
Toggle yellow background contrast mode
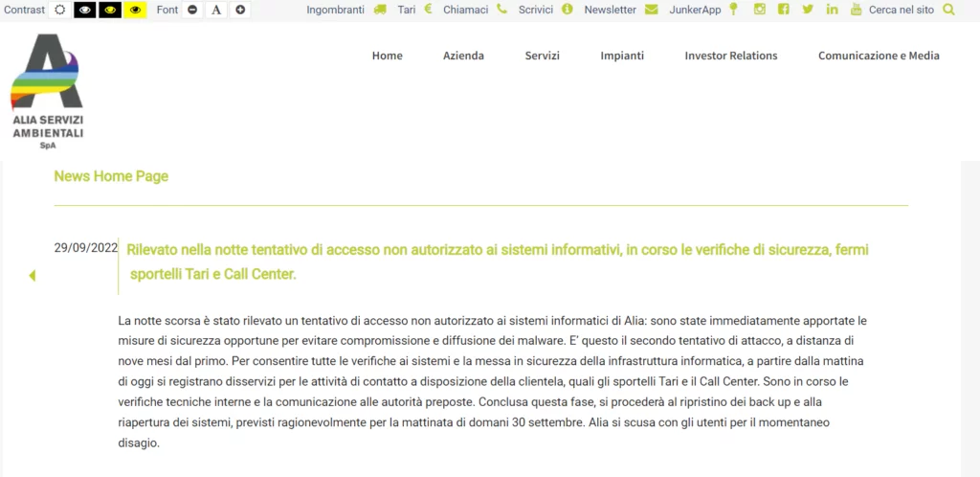[x=135, y=10]
